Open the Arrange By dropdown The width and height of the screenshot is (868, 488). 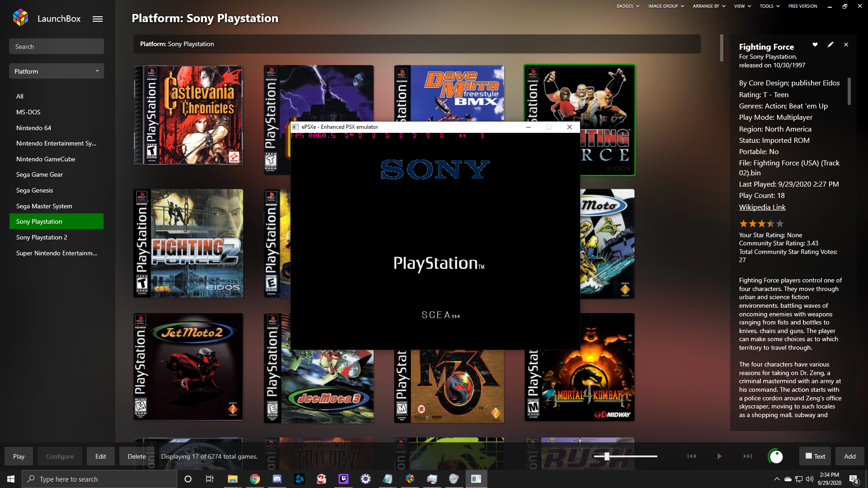(x=709, y=6)
